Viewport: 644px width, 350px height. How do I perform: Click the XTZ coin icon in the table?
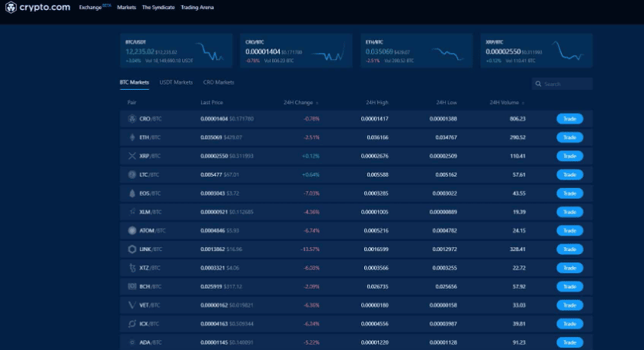coord(132,268)
